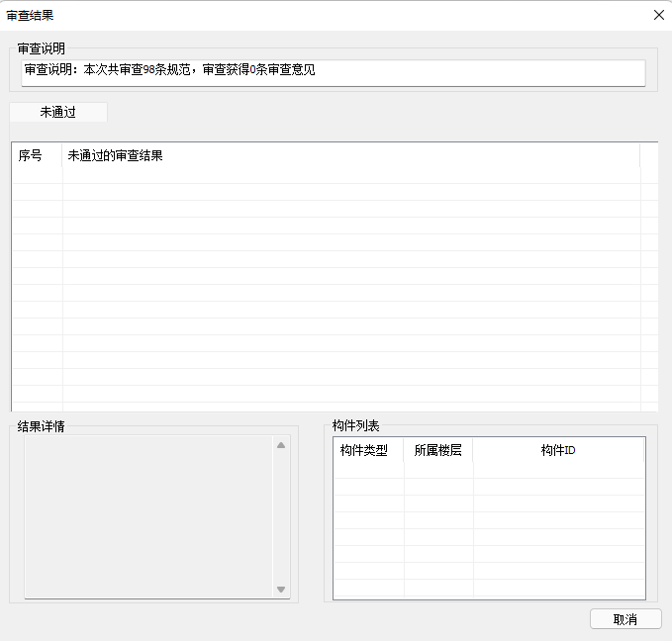The height and width of the screenshot is (641, 672).
Task: Click the 所属楼层 column header
Action: pyautogui.click(x=438, y=450)
